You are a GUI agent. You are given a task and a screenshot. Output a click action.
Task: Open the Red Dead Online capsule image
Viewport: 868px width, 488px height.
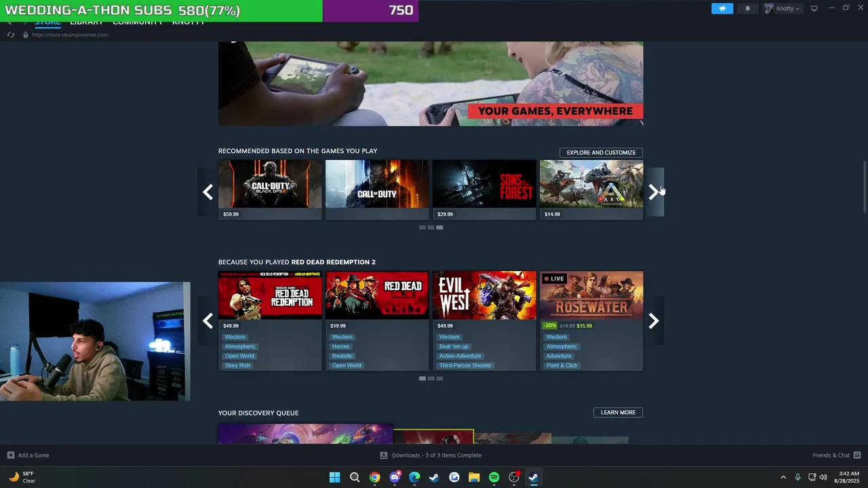coord(377,295)
